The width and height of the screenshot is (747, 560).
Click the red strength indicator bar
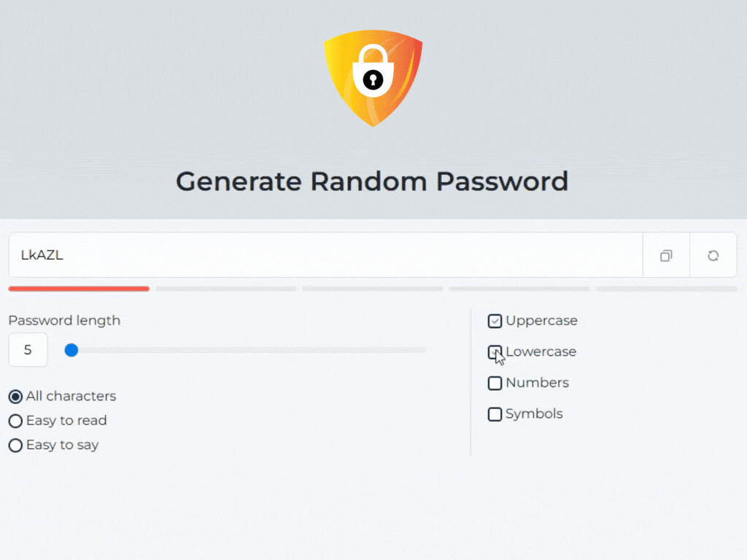point(78,289)
